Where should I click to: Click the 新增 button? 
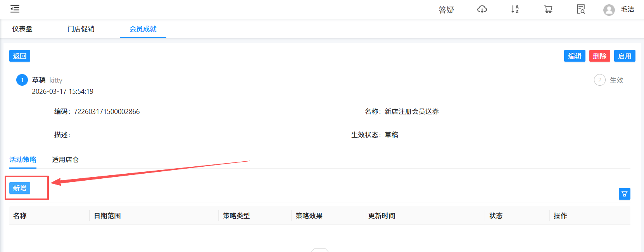(20, 188)
